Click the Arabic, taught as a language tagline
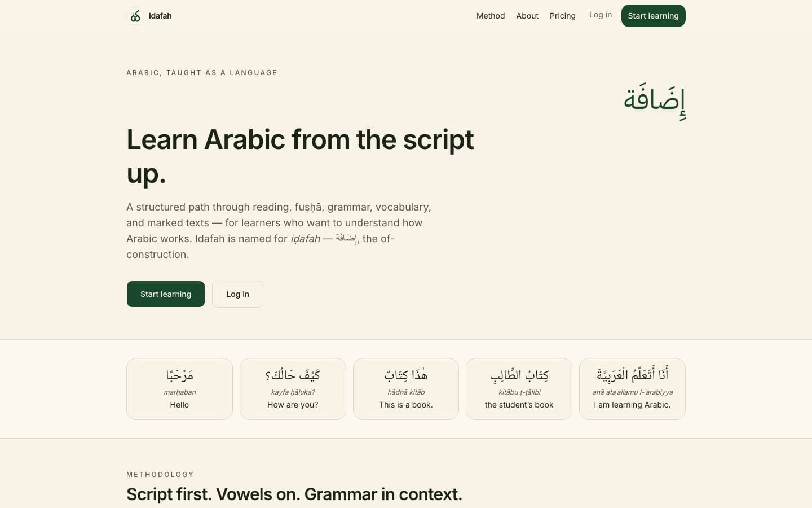 [x=202, y=73]
